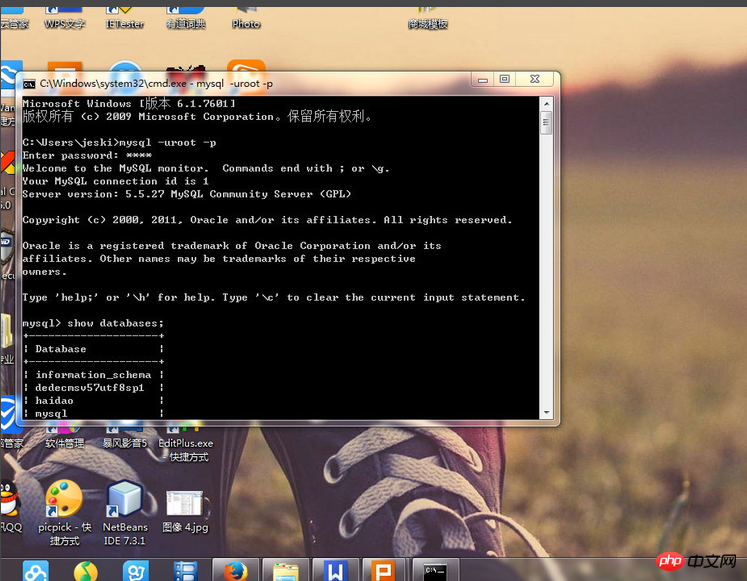This screenshot has height=581, width=747.
Task: Open the picpick desktop shortcut
Action: 65,499
